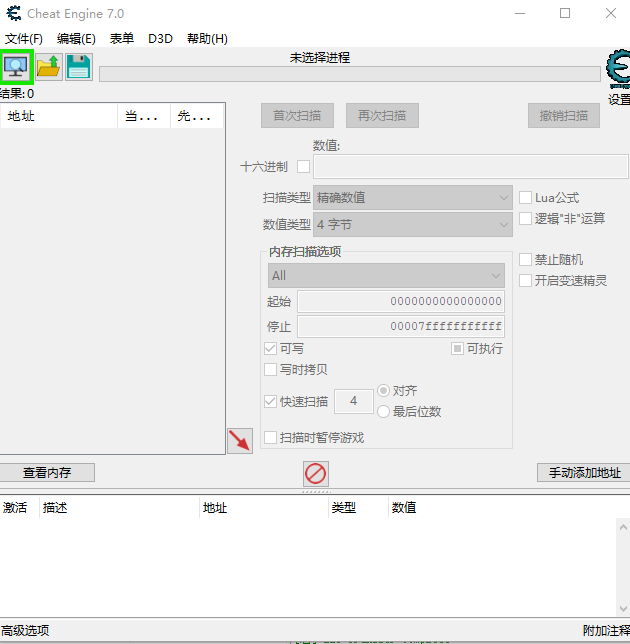
Task: Open the 帮助(H) menu
Action: pyautogui.click(x=207, y=39)
